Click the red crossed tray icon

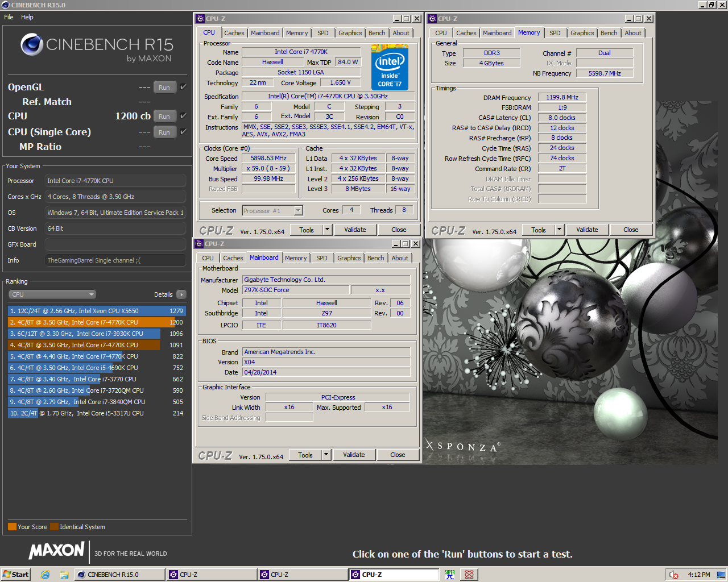coord(469,575)
